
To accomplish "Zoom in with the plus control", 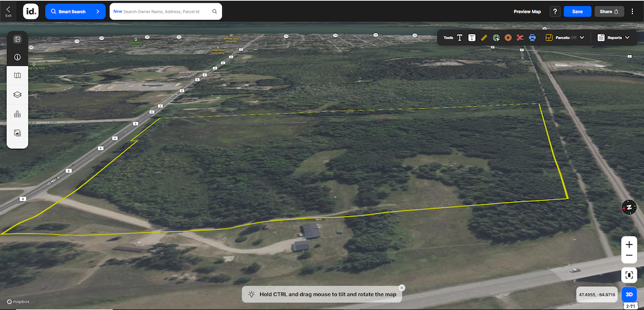I will [x=629, y=245].
